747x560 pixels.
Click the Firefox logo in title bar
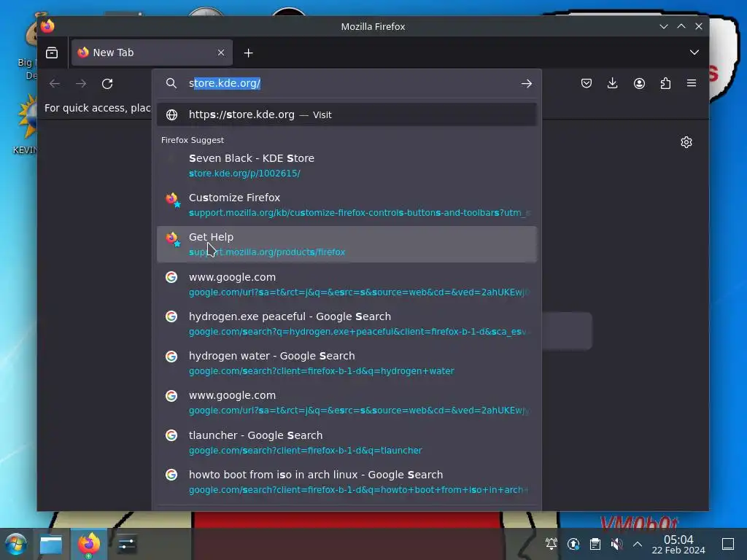47,26
